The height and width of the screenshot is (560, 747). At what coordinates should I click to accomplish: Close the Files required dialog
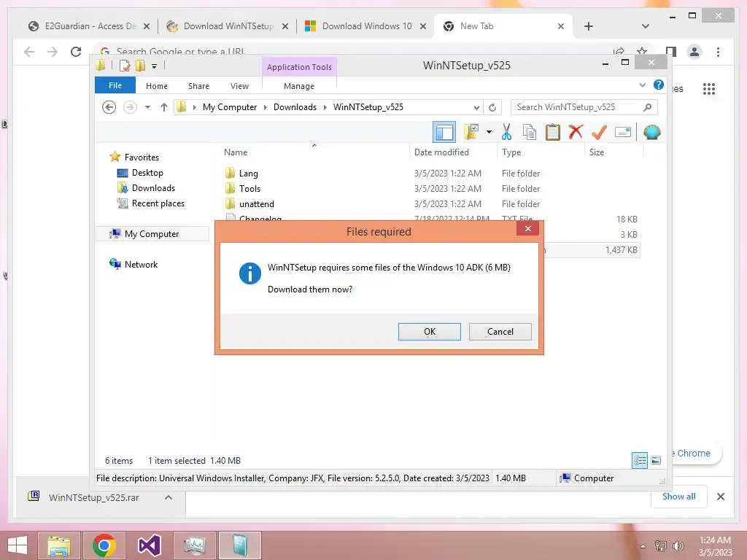(x=528, y=228)
